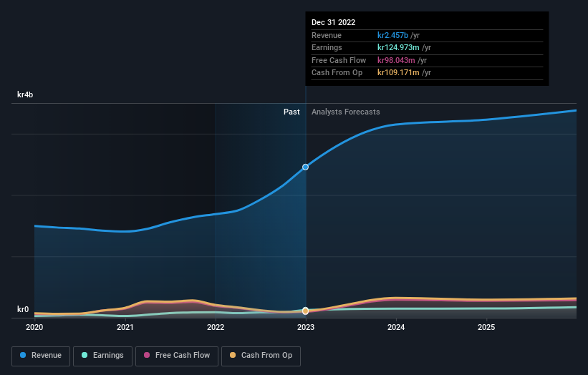Click the 2025 x-axis label

point(486,328)
